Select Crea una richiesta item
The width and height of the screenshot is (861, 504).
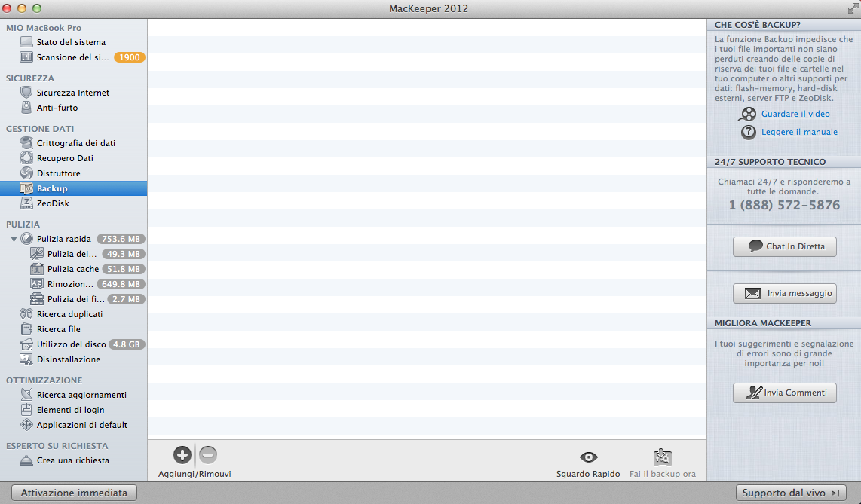74,460
